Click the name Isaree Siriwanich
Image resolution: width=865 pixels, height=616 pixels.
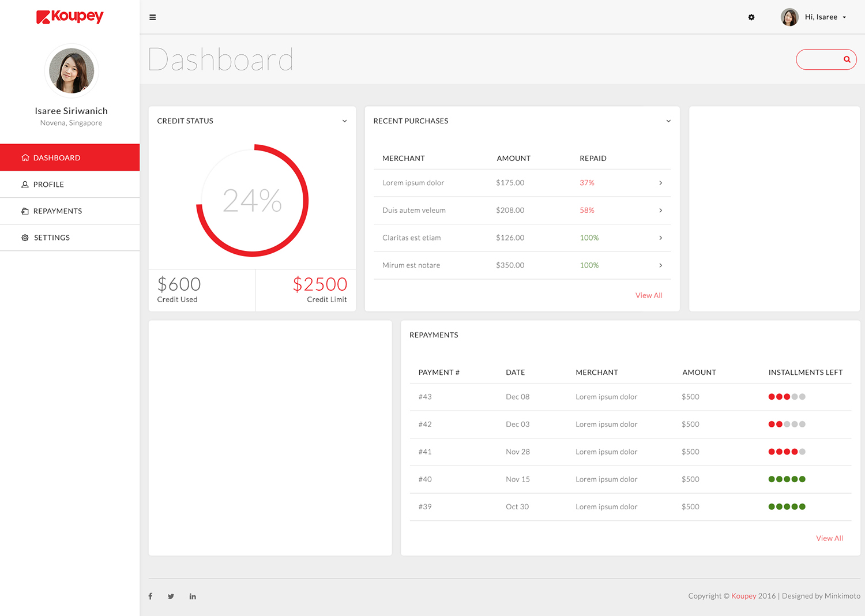click(x=71, y=111)
